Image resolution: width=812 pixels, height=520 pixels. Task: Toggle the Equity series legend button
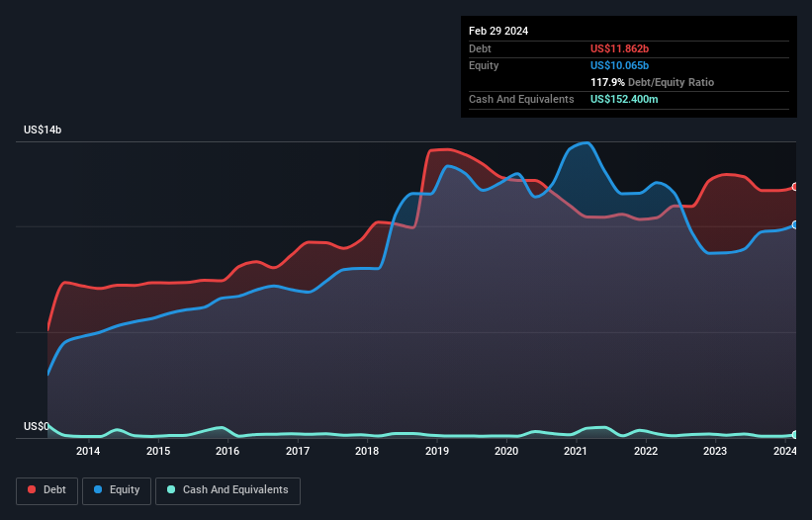(117, 490)
